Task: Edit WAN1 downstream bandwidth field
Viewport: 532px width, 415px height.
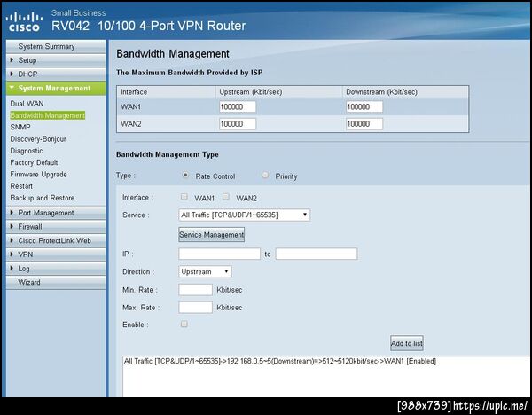Action: coord(364,106)
